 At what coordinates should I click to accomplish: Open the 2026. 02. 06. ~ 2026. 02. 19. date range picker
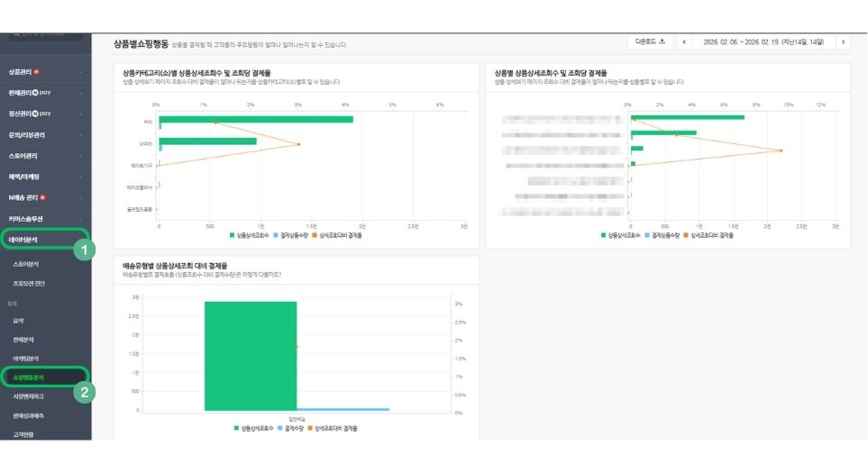click(763, 42)
